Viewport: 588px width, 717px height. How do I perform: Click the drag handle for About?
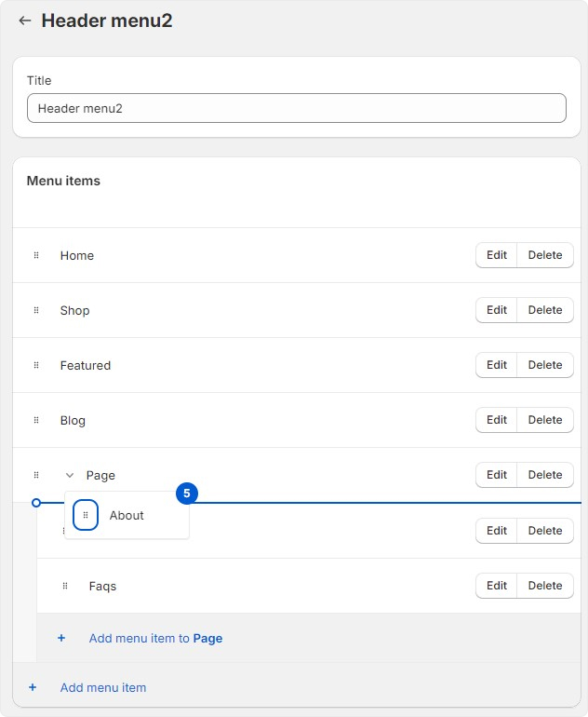86,515
